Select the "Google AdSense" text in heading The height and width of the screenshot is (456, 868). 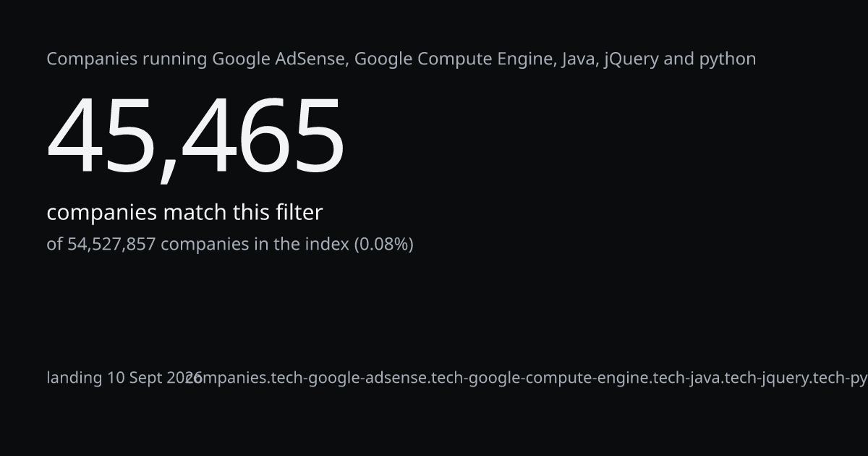tap(280, 59)
